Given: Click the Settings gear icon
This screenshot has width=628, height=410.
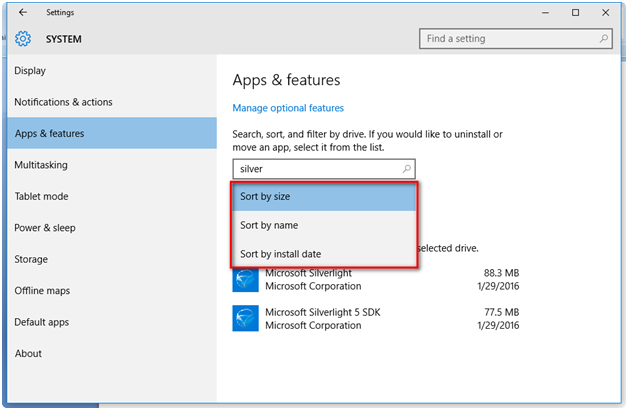Looking at the screenshot, I should click(x=23, y=39).
